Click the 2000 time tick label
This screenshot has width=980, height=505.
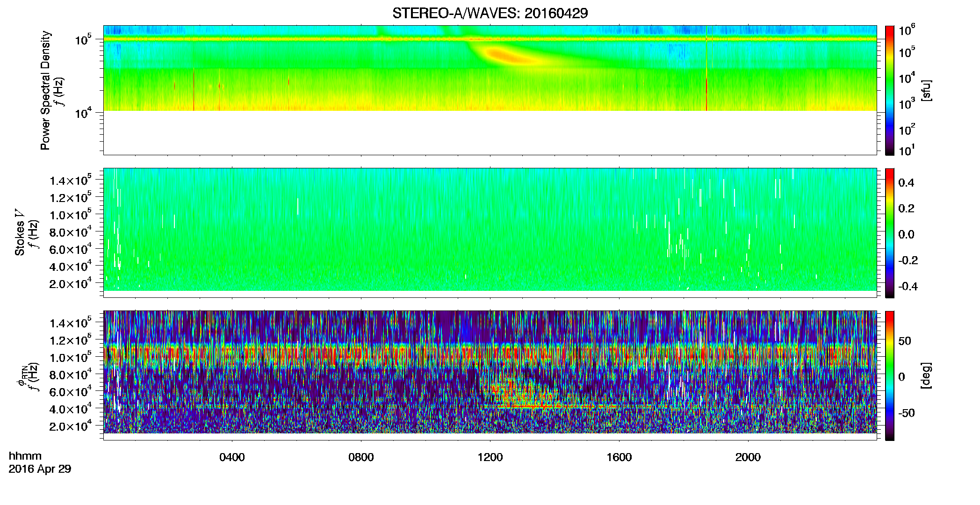point(748,457)
